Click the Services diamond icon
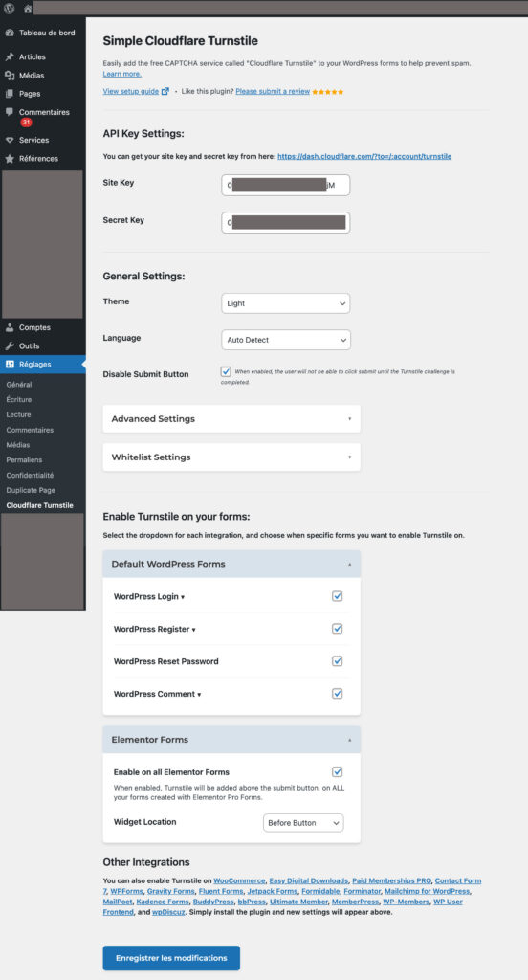 10,140
